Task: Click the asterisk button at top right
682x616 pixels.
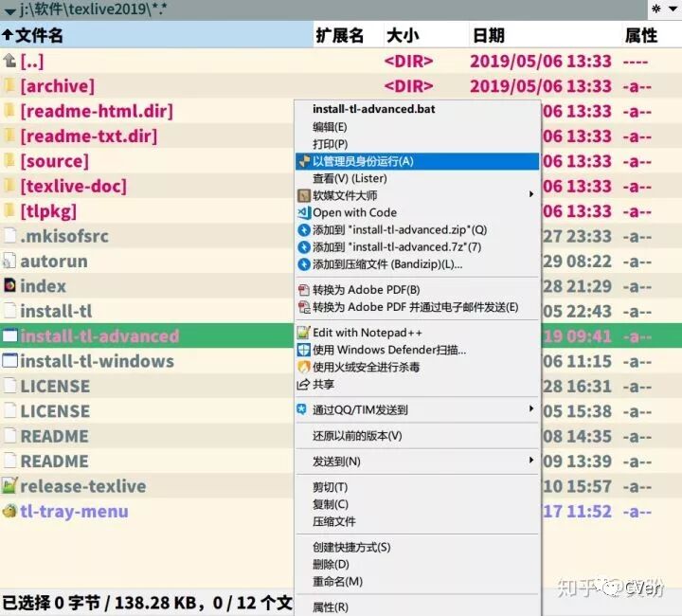Action: click(656, 9)
